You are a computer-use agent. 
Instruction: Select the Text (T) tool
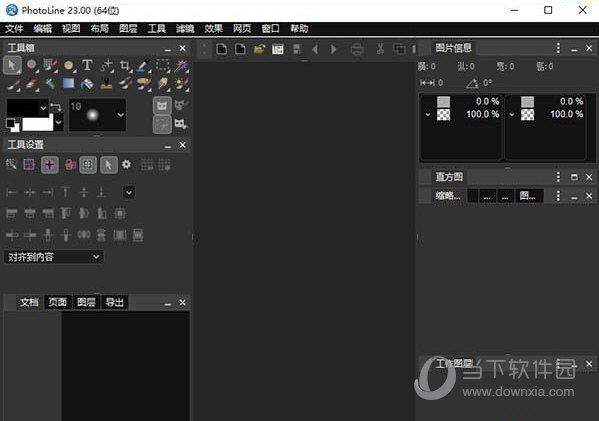(x=87, y=65)
